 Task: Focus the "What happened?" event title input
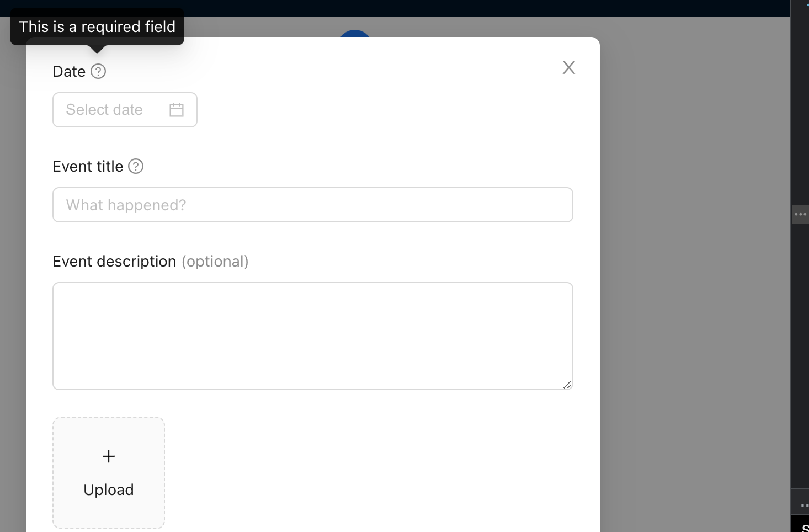[312, 205]
